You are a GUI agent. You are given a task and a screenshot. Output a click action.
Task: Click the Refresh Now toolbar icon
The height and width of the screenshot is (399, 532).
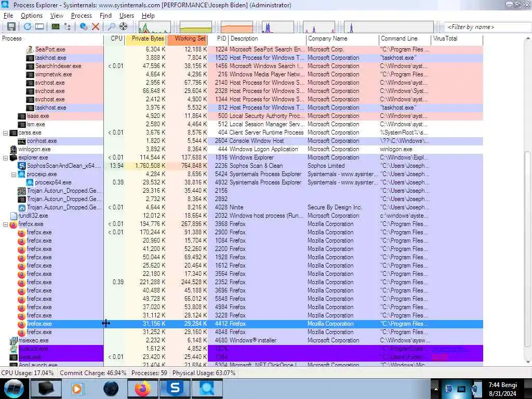tap(28, 26)
